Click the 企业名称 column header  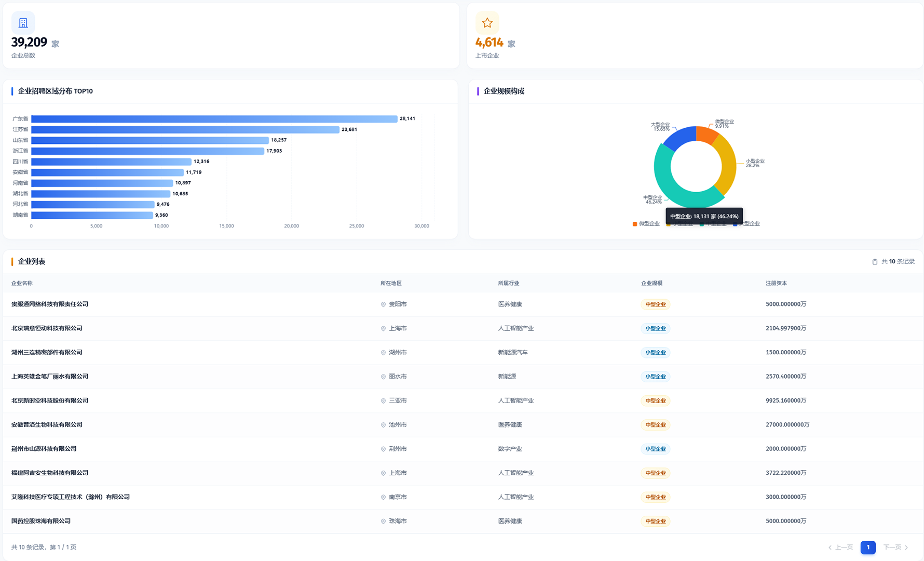click(22, 283)
